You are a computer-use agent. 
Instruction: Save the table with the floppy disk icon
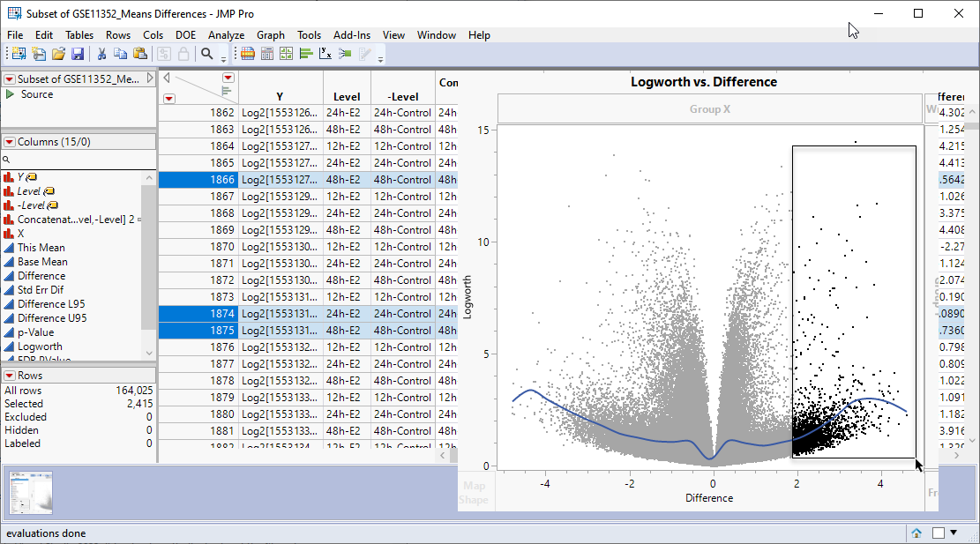point(78,54)
